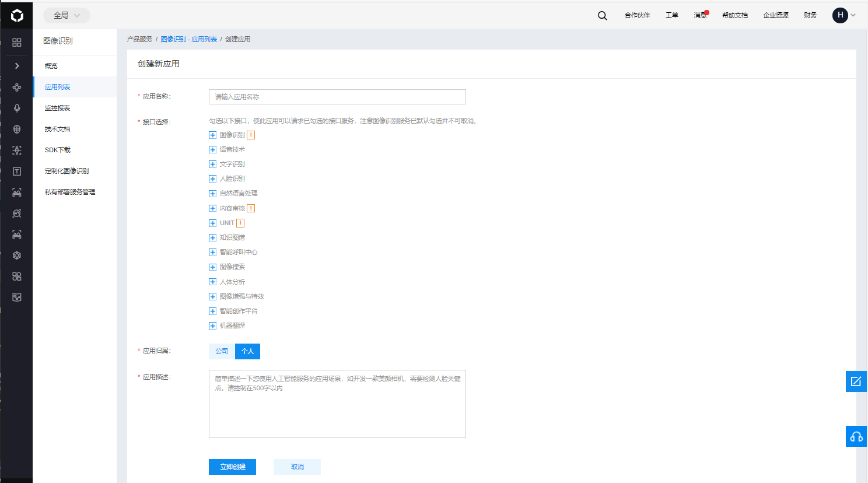Select the microphone voice technology icon in the sidebar
This screenshot has width=868, height=483.
coord(16,108)
